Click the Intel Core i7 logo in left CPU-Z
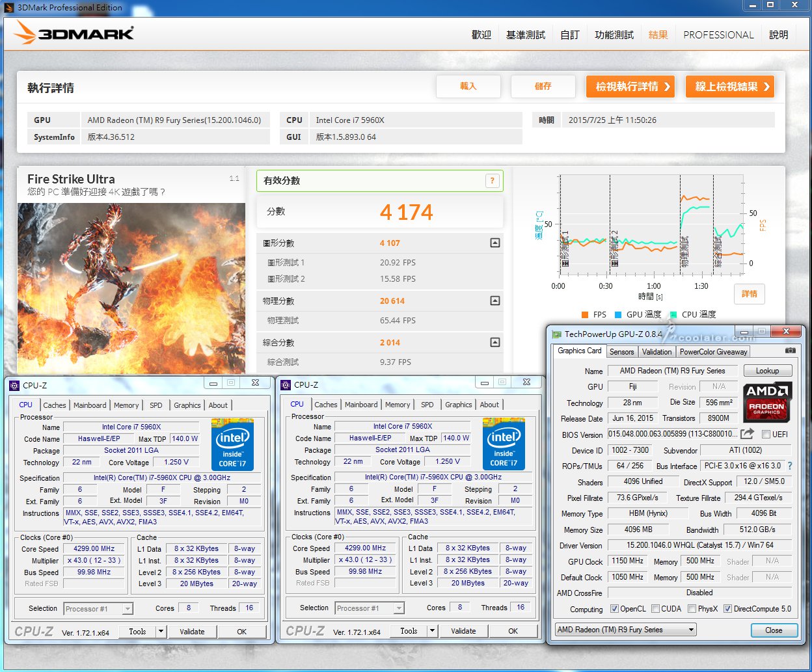This screenshot has width=812, height=672. tap(232, 444)
